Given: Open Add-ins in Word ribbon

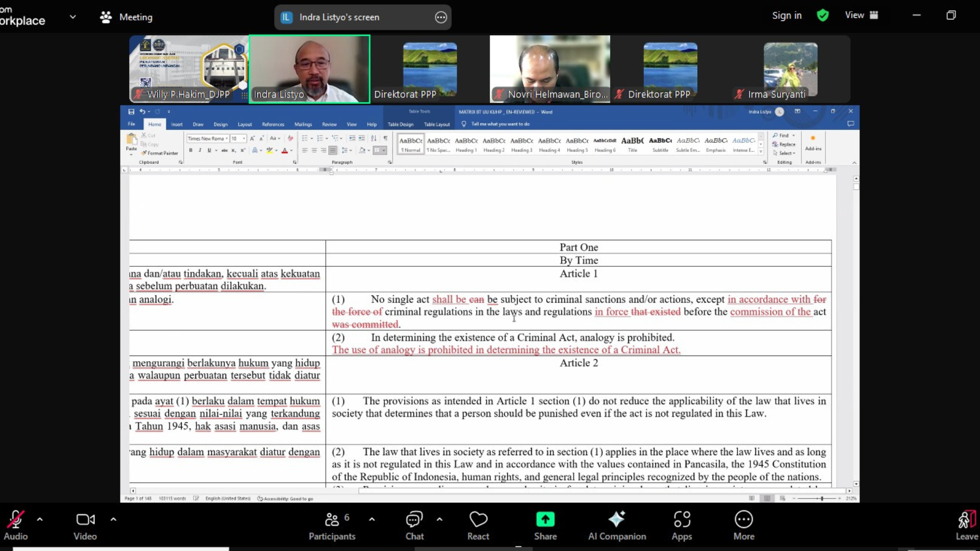Looking at the screenshot, I should (x=813, y=143).
